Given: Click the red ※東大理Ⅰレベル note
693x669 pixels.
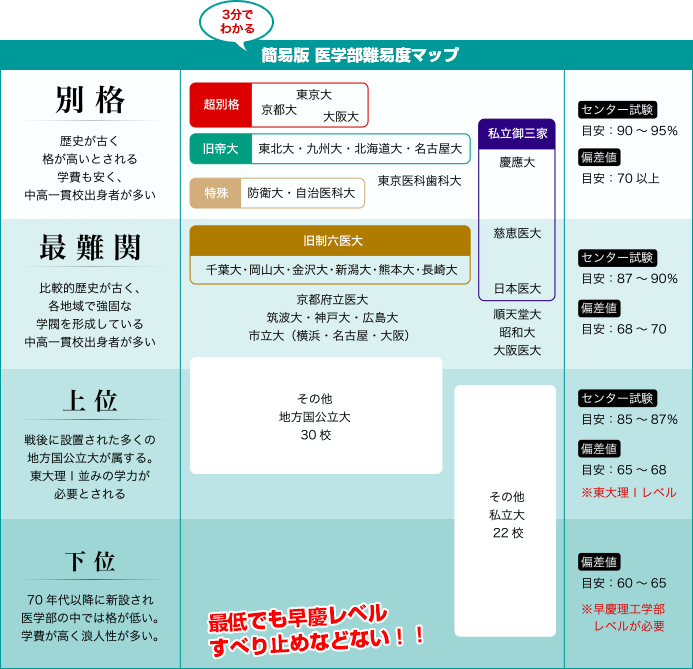Looking at the screenshot, I should (x=628, y=493).
